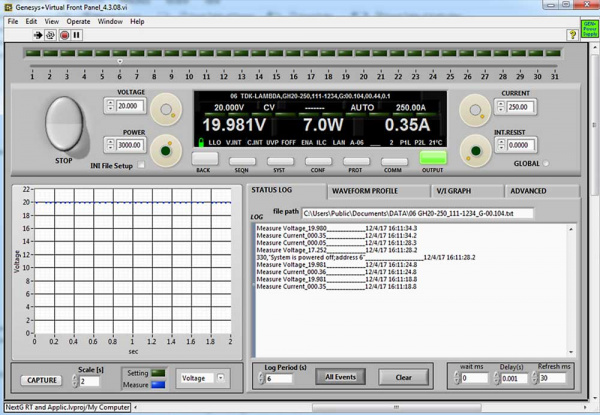This screenshot has height=415, width=600.
Task: Toggle the GLOBAL radio indicator
Action: click(546, 163)
